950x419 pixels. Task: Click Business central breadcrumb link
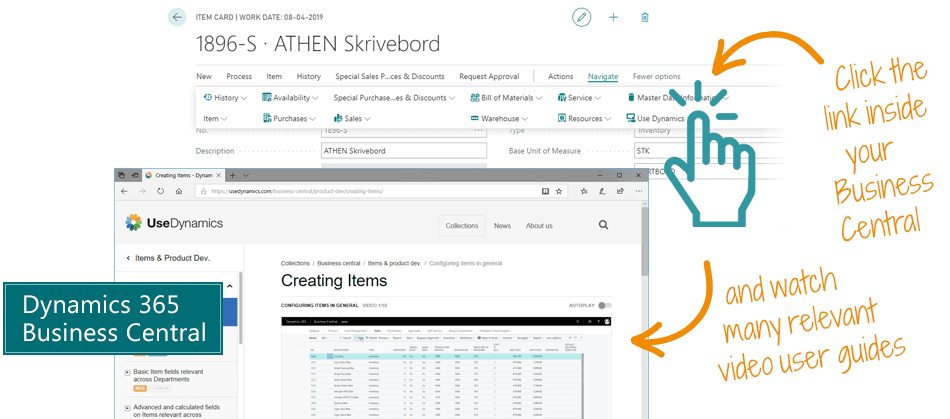pos(339,263)
